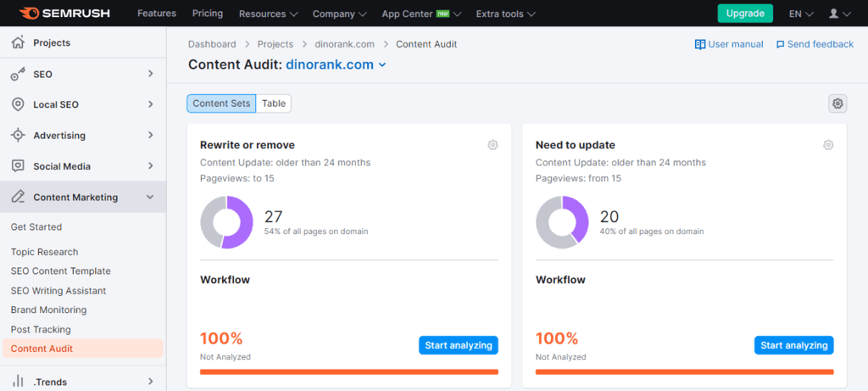Screen dimensions: 868x391
Task: Click the User manual book icon
Action: point(700,44)
